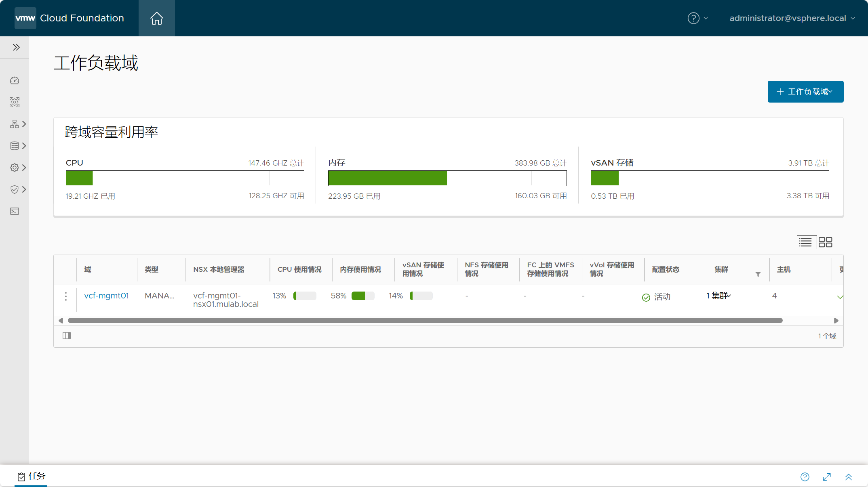Viewport: 868px width, 487px height.
Task: Click the 13% CPU usage bar in row
Action: click(305, 296)
